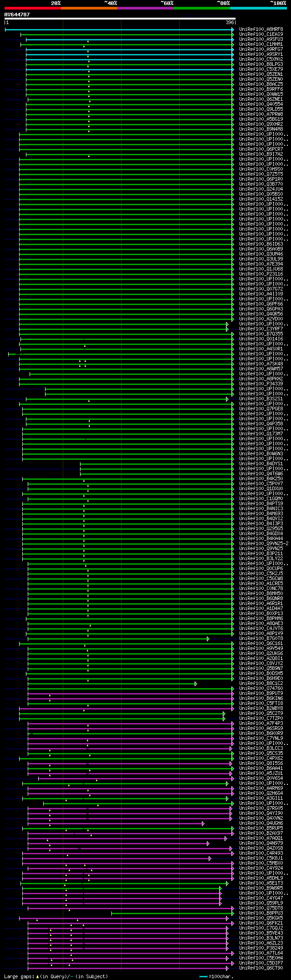Select the UniRef100_B4QVI2 hit
291x980 pixels.
click(261, 519)
